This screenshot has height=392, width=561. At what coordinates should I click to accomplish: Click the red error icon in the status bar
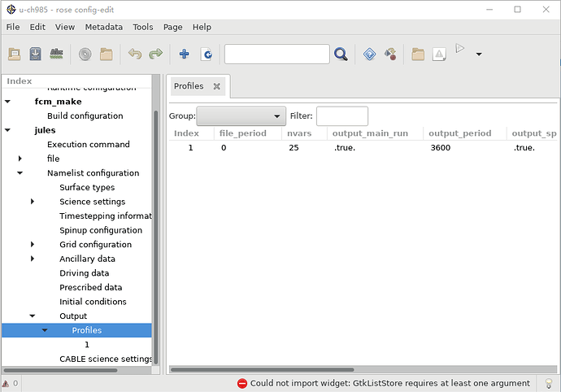[242, 383]
